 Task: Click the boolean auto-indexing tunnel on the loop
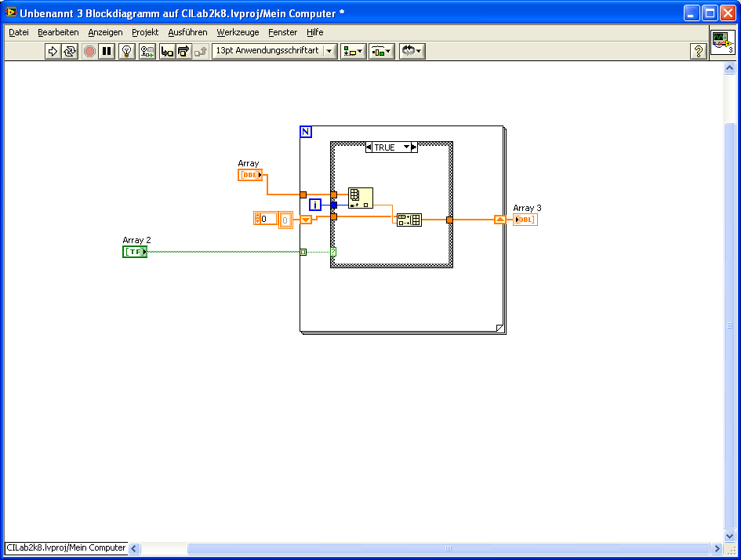coord(303,252)
